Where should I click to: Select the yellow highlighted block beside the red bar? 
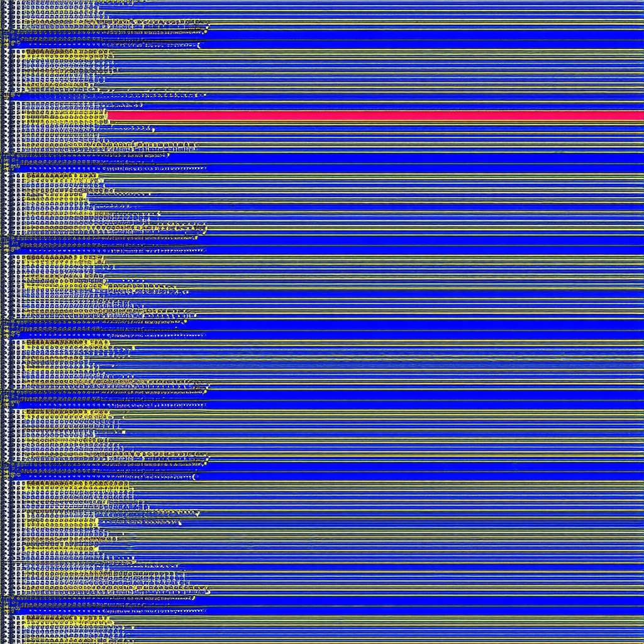pyautogui.click(x=63, y=116)
